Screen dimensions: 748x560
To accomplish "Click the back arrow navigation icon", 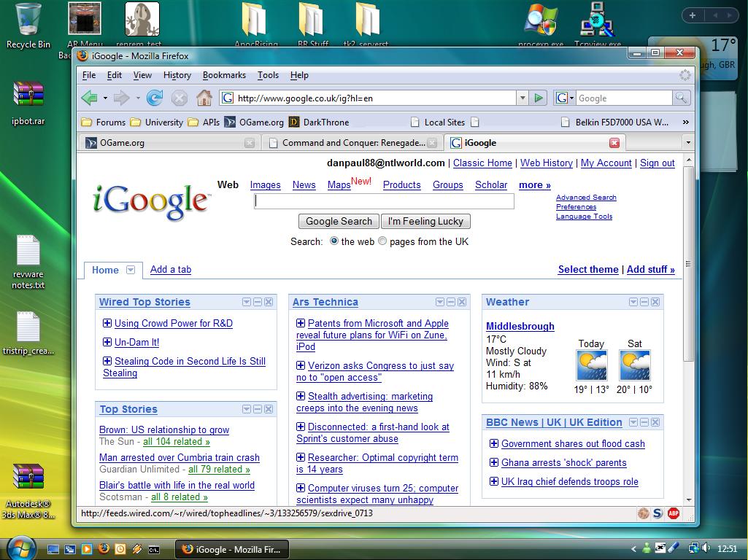I will (x=89, y=98).
